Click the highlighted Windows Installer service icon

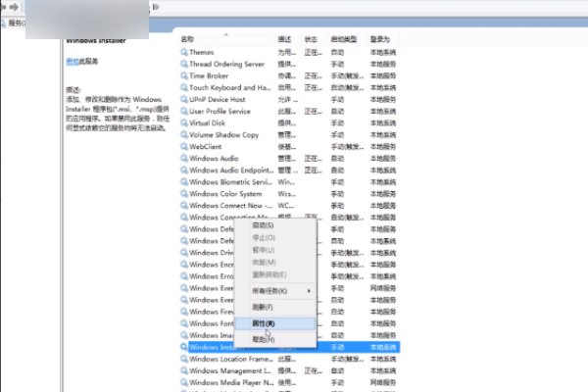184,347
